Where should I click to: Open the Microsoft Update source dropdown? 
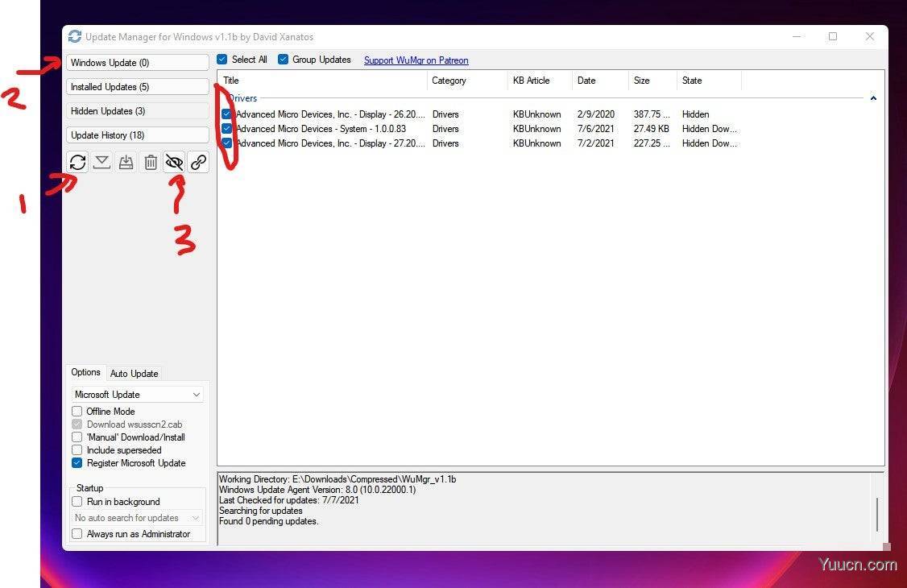(138, 395)
